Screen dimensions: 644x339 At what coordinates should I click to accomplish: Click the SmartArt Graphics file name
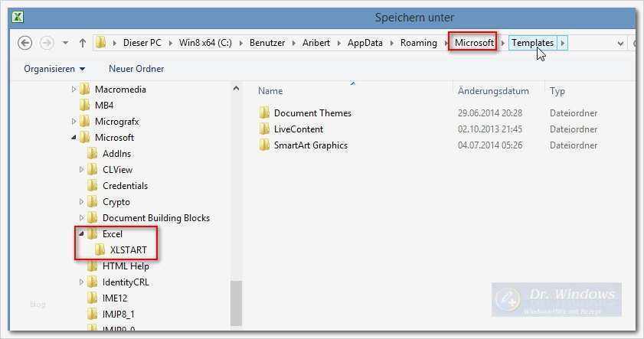[x=311, y=145]
